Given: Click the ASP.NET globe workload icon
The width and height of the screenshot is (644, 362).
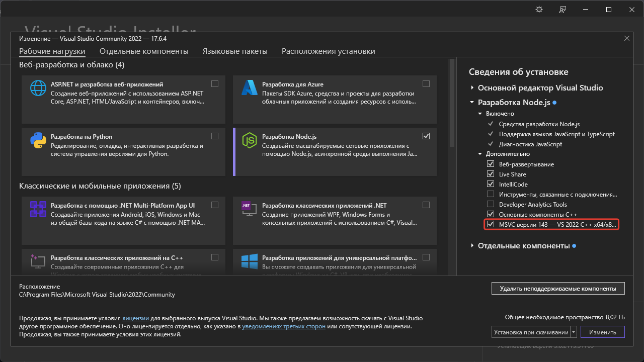Looking at the screenshot, I should pos(38,88).
